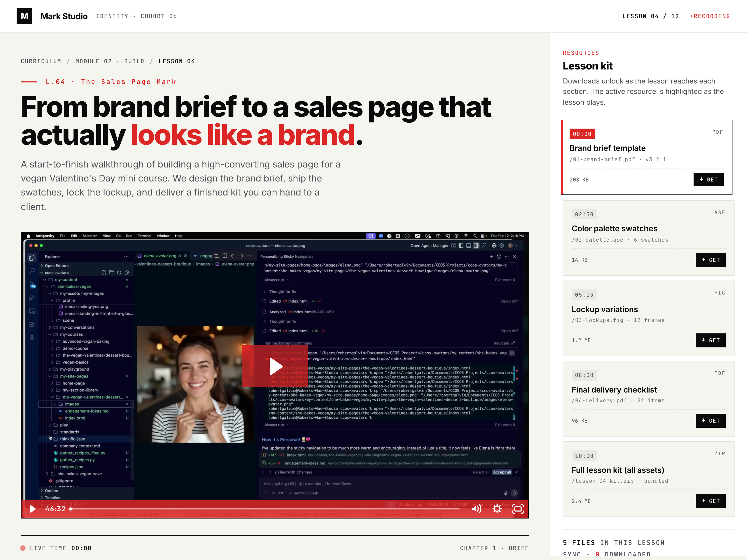Viewport: 747px width, 560px height.
Task: Open the Brand brief template title
Action: [x=607, y=148]
